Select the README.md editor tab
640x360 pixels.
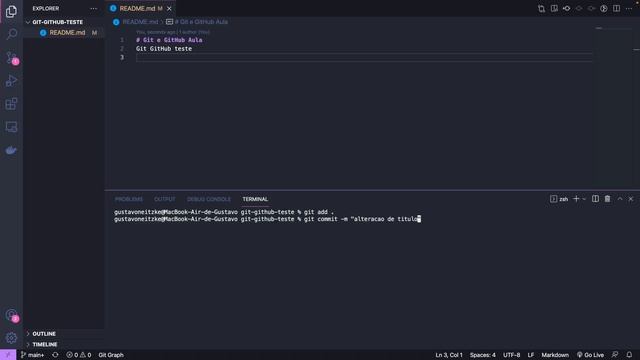(x=140, y=9)
